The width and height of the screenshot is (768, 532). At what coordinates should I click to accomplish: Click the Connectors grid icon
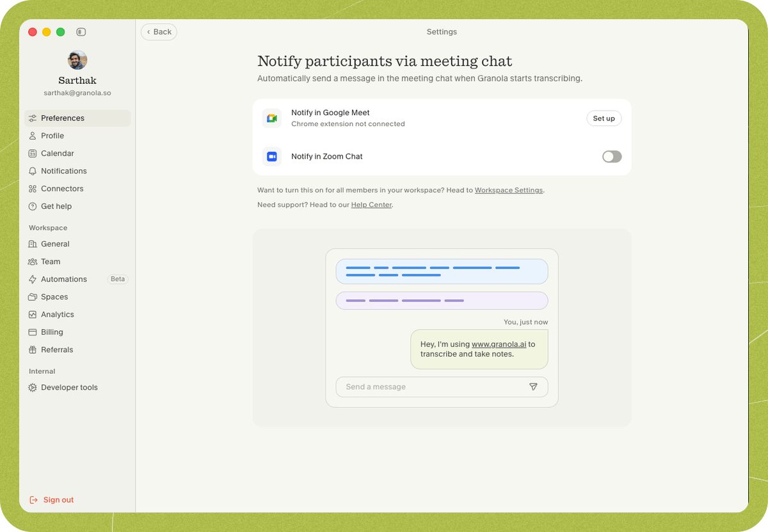tap(33, 189)
